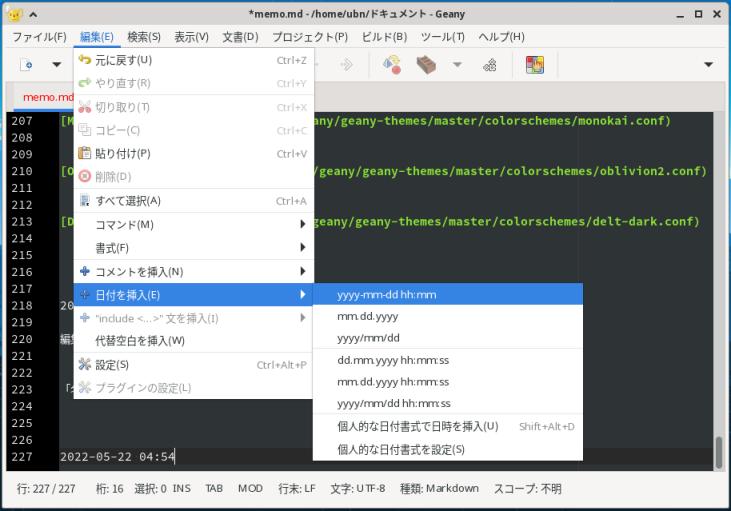Insert date format dd.mm.yyyy hh:mm:ss
Screen dimensions: 731x511
[x=448, y=360]
